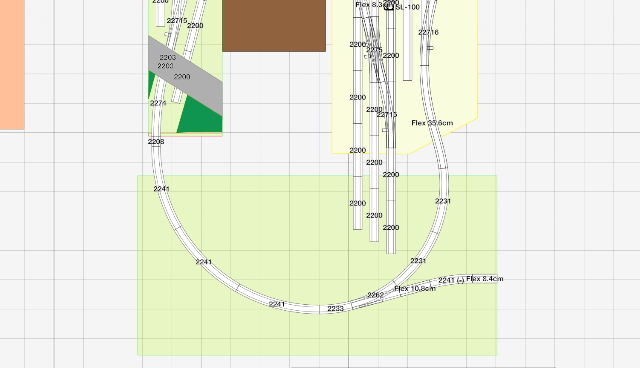Select the Flex 8.4cm track label
Viewport: 640px width, 368px height.
484,279
